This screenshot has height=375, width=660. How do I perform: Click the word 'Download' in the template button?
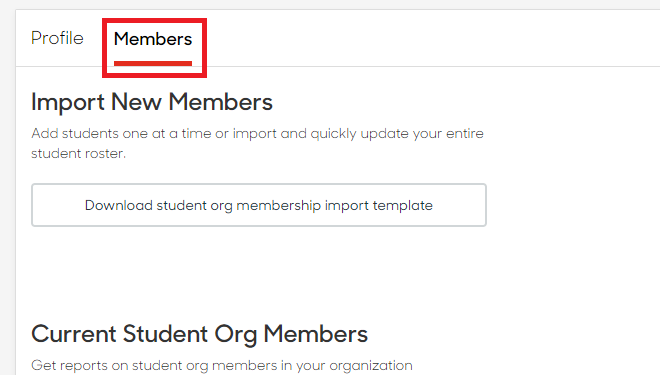point(119,205)
